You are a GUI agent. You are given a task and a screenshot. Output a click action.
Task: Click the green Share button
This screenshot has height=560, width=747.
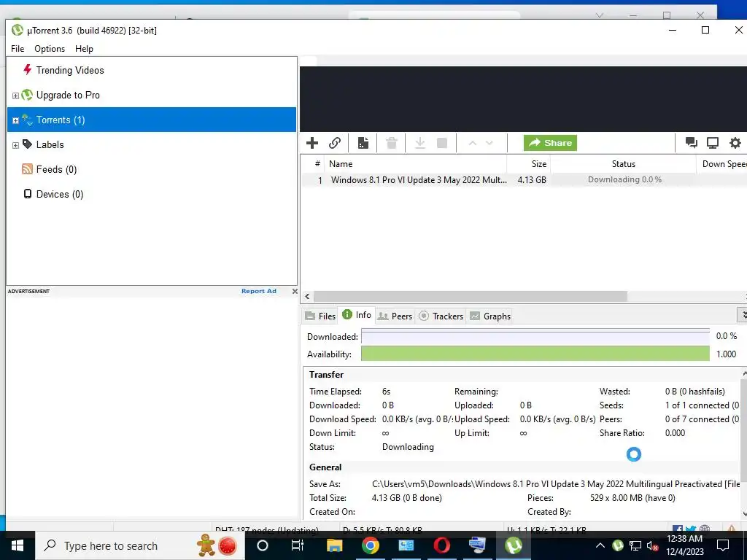pos(550,143)
